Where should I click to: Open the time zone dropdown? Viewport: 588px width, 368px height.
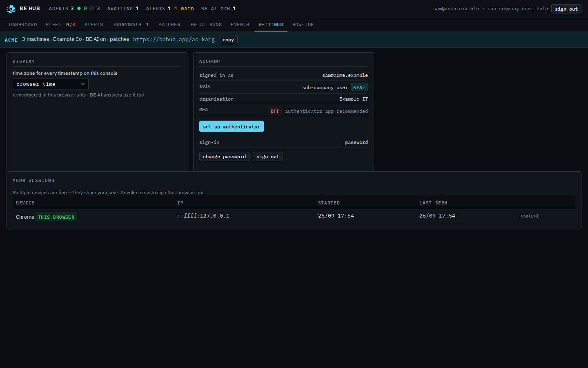[x=51, y=84]
